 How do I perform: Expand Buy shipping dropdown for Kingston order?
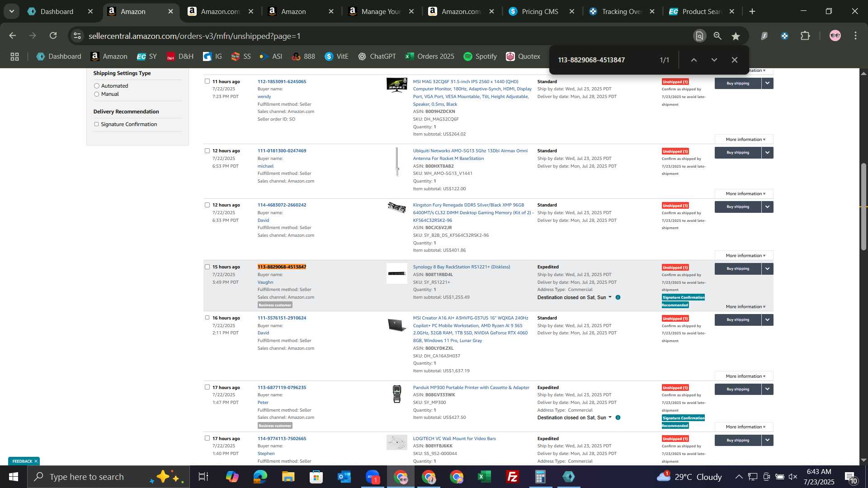coord(767,207)
